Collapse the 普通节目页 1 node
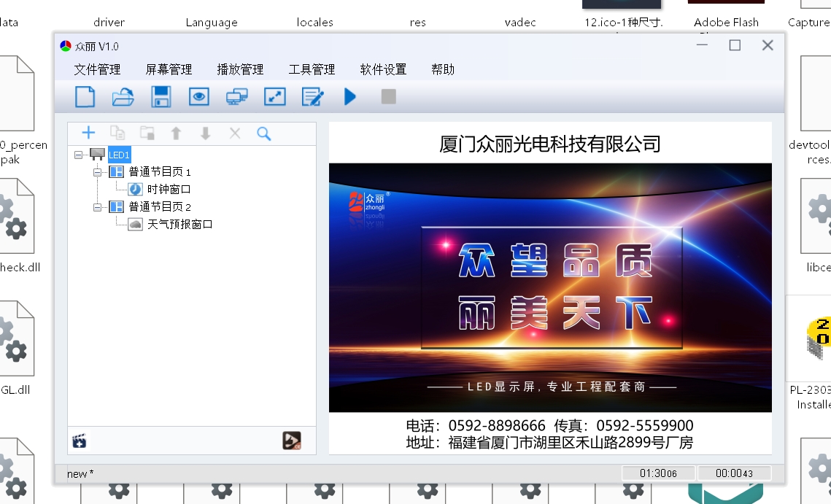831x504 pixels. click(98, 172)
